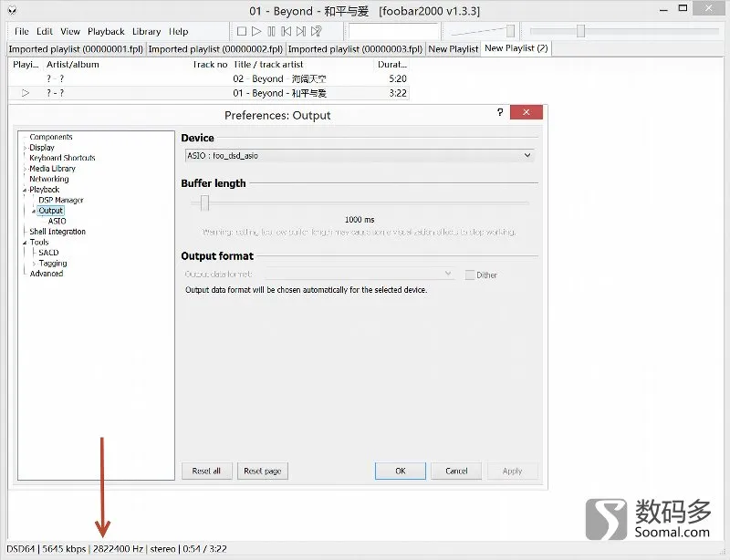
Task: Toggle the Dither checkbox
Action: pyautogui.click(x=470, y=275)
